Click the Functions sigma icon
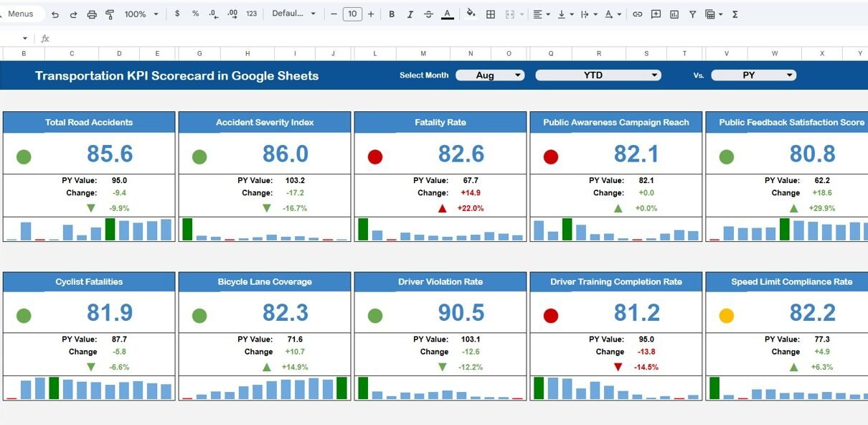 735,14
